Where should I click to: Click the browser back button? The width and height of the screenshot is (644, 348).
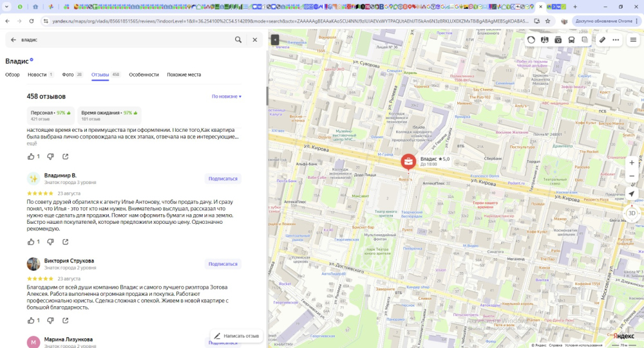click(x=7, y=21)
